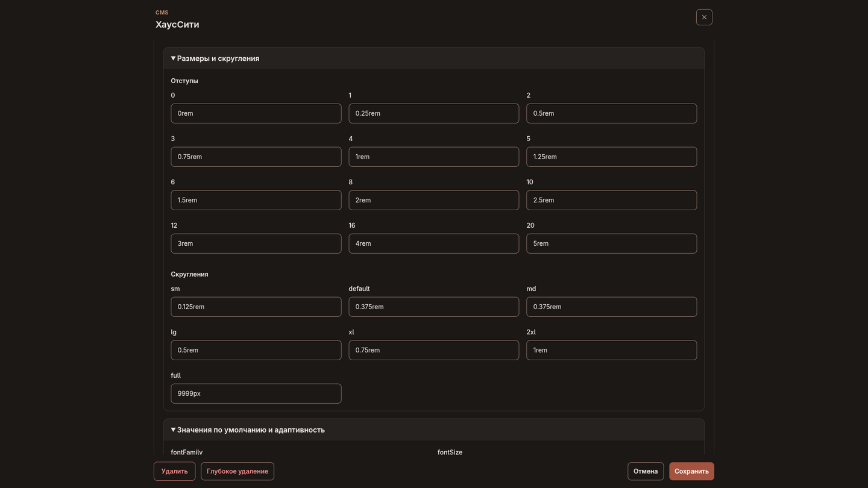Select the spacing 8 field containing 2rem
868x488 pixels.
pyautogui.click(x=434, y=200)
